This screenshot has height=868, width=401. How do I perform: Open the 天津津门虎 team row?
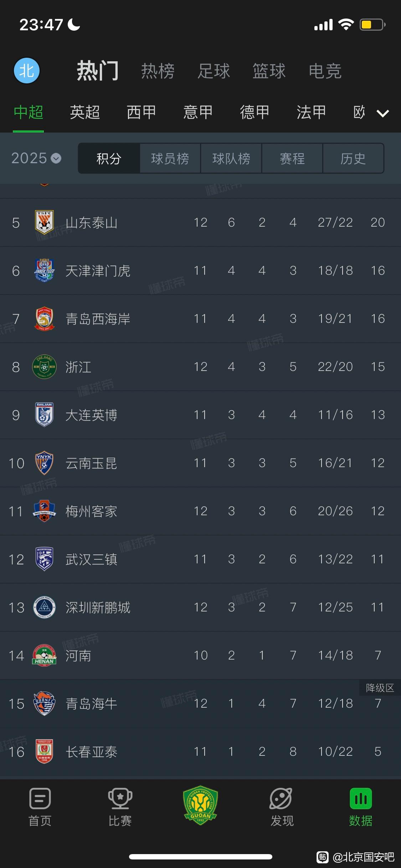click(x=200, y=270)
